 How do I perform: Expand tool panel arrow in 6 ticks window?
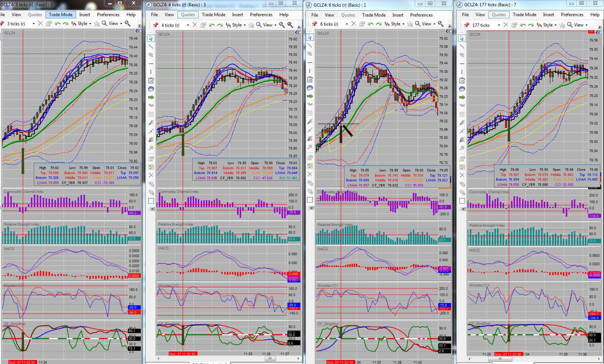click(x=311, y=208)
